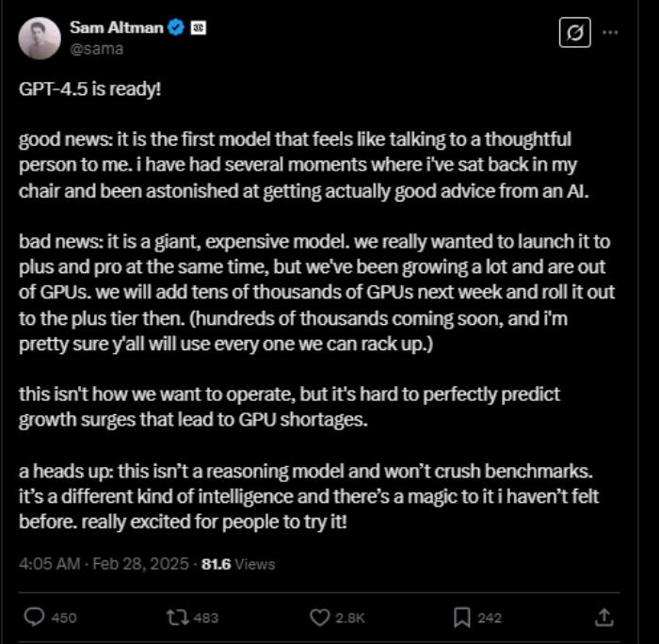659x644 pixels.
Task: Click the 450 replies count
Action: coord(64,618)
